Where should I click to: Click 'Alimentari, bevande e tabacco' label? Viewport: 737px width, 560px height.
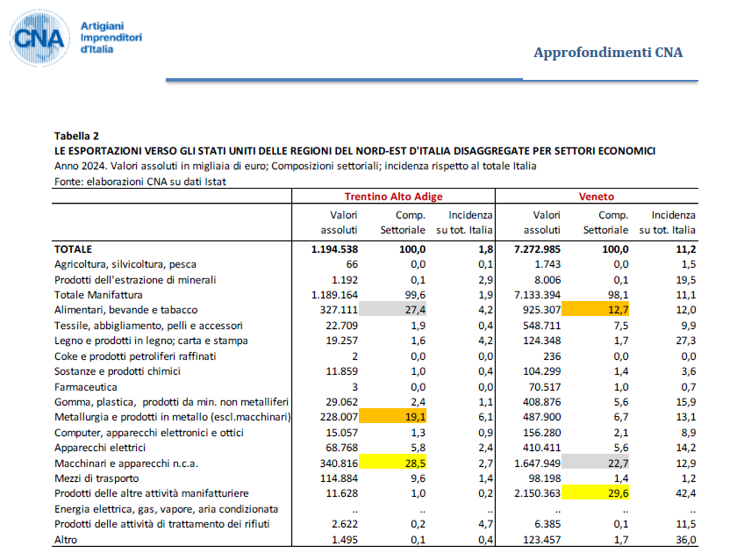point(126,310)
